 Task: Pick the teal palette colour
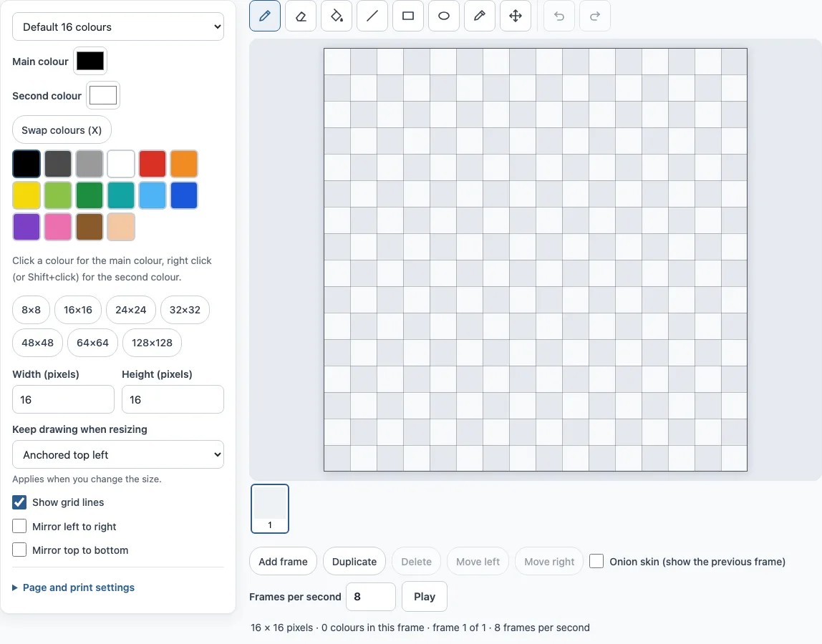[120, 195]
